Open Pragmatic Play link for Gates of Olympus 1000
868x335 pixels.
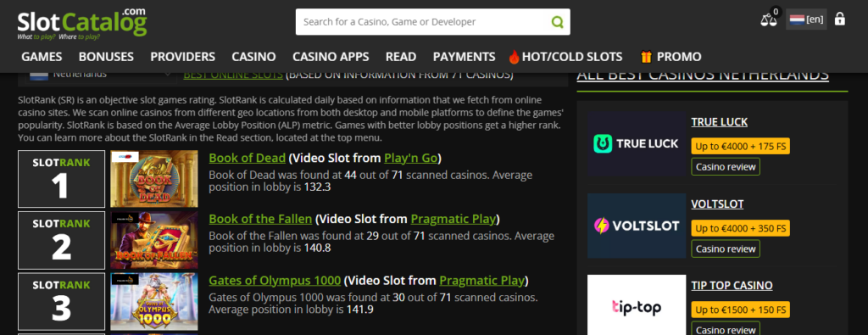coord(481,281)
